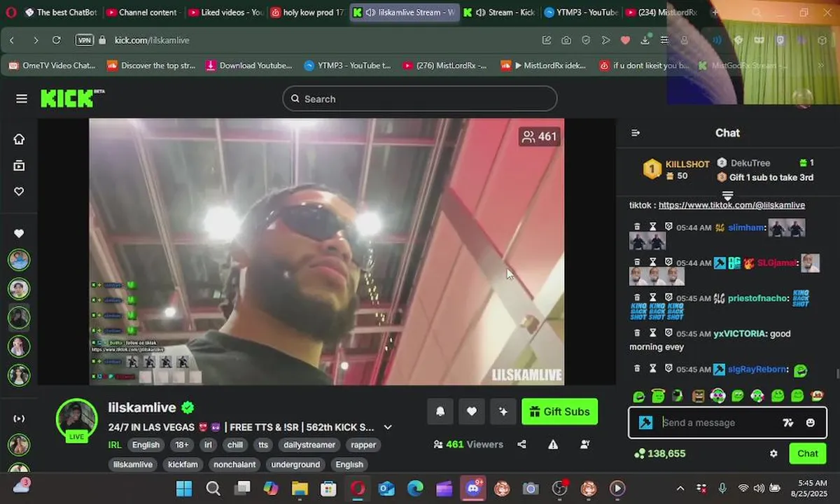Screen dimensions: 840x504
Task: Open the 'Download Youtube' bookmark
Action: (249, 66)
